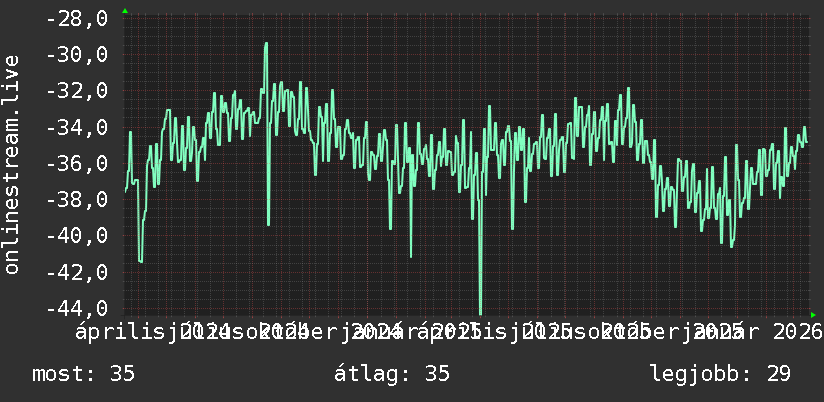Click the 'legjobb: 29' statistic
The image size is (824, 402).
pos(720,374)
